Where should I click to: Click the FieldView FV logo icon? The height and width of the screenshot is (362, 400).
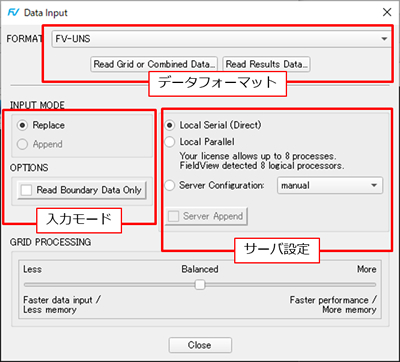[x=14, y=13]
